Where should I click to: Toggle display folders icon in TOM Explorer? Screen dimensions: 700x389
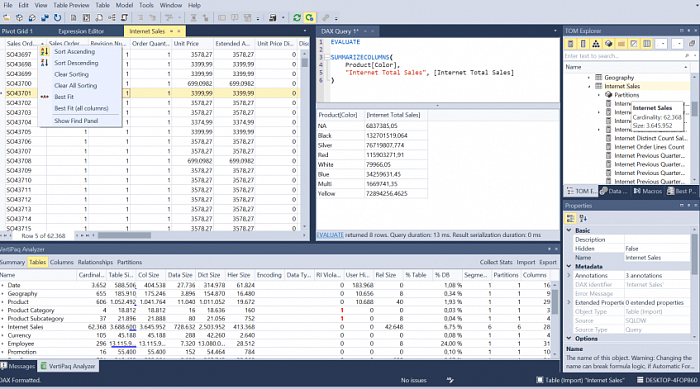pyautogui.click(x=621, y=44)
